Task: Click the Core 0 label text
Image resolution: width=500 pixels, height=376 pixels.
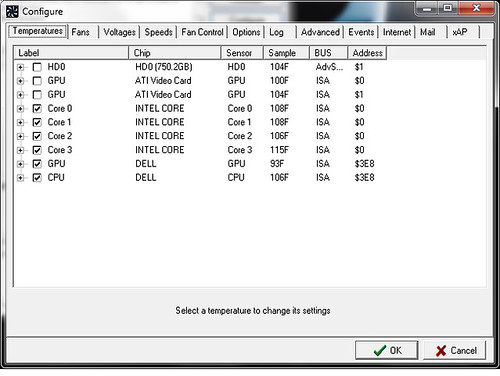Action: click(x=60, y=109)
